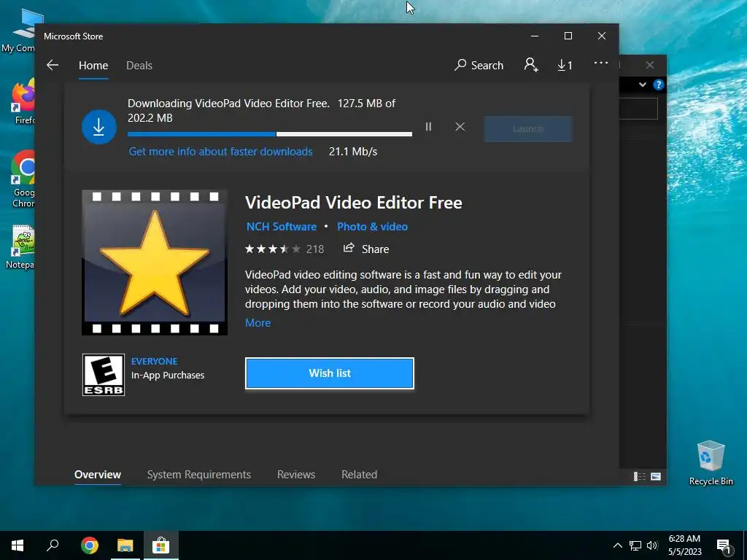Go back with the arrow in Microsoft Store

coord(53,65)
